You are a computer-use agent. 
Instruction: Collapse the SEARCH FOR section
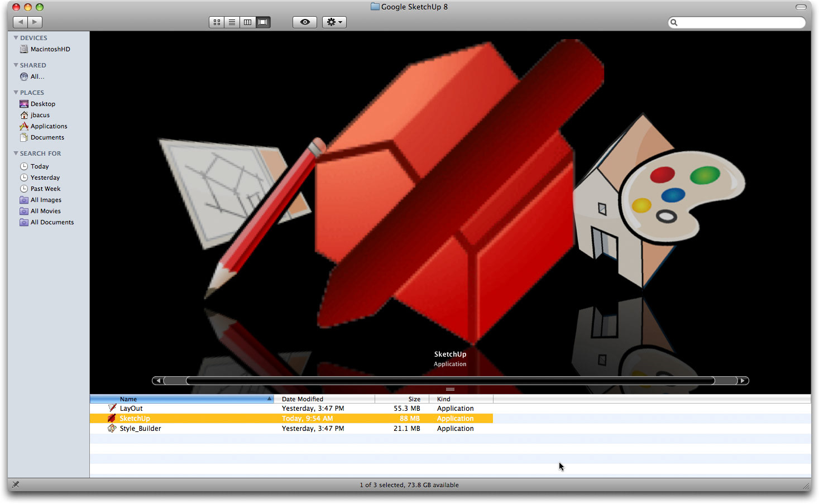point(16,153)
